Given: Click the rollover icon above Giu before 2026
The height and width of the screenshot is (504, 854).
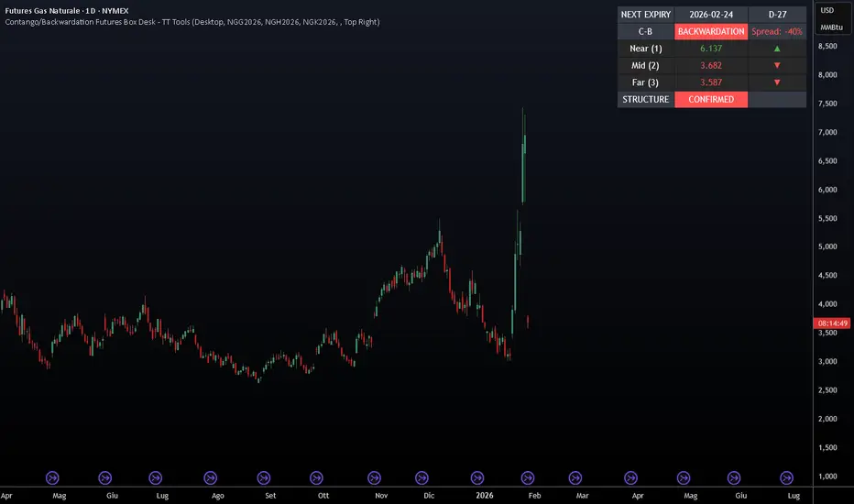Looking at the screenshot, I should pyautogui.click(x=105, y=477).
